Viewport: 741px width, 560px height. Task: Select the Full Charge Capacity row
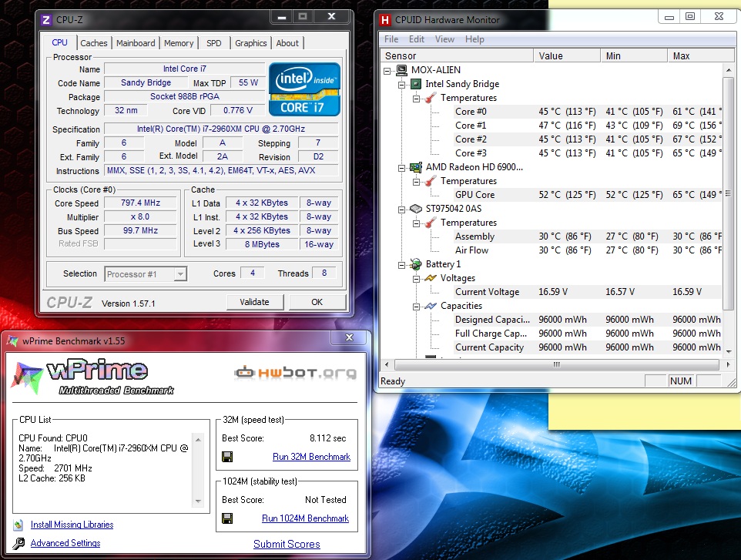tap(588, 334)
